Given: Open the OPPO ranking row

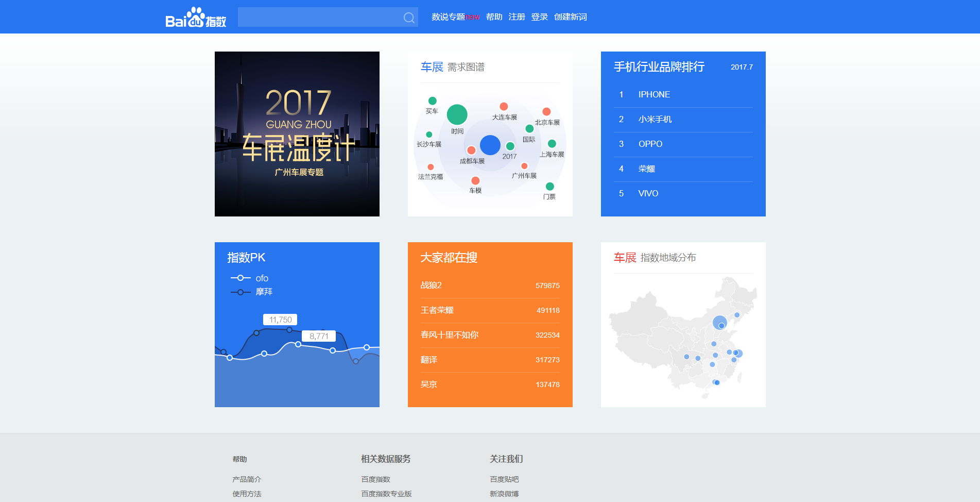Looking at the screenshot, I should (x=683, y=144).
